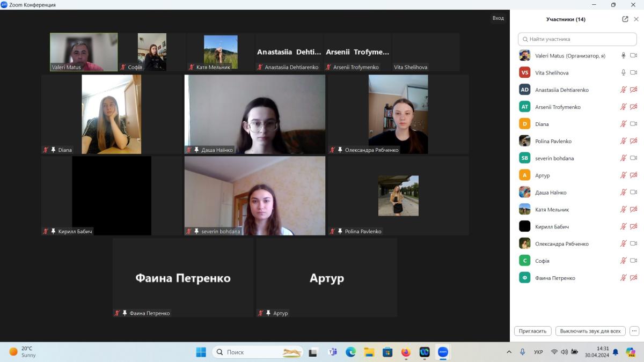Open Firefox from the taskbar
This screenshot has height=362, width=644.
pos(406,352)
